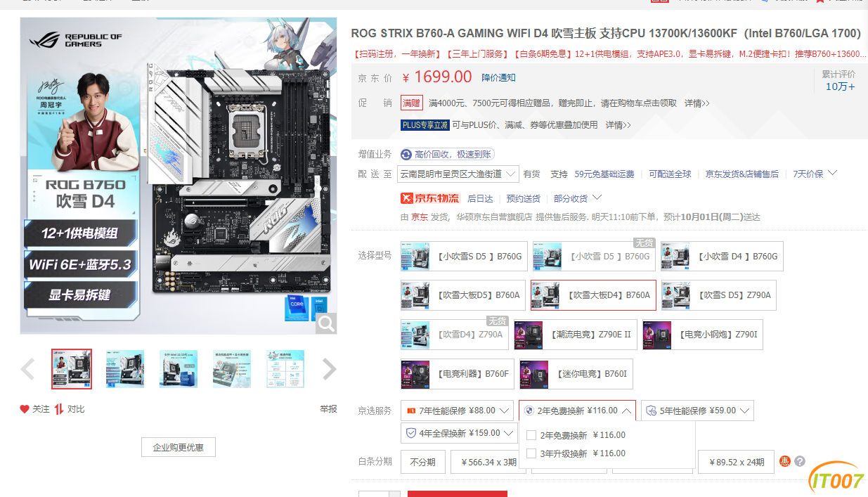This screenshot has height=497, width=868.
Task: Click the magnifier icon on product image
Action: (x=326, y=323)
